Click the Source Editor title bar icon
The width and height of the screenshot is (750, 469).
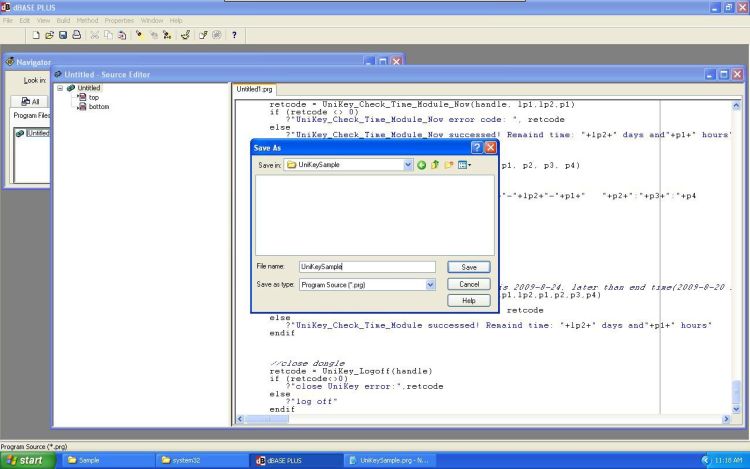58,74
